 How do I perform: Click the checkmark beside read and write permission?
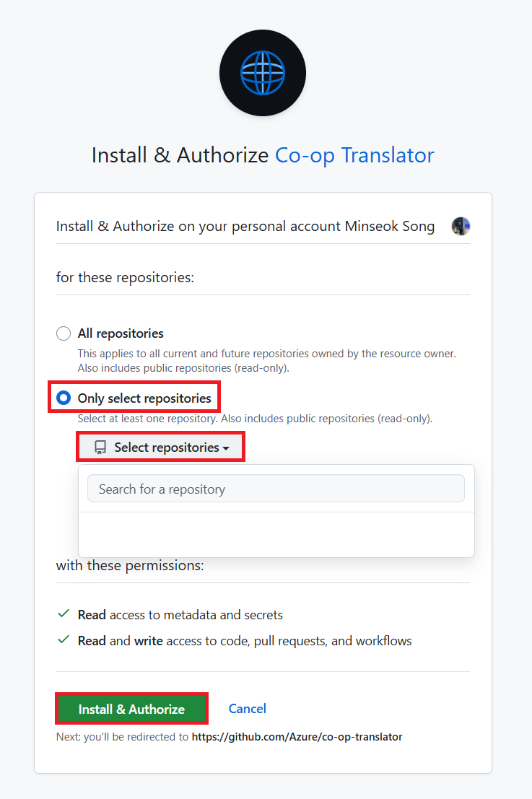(63, 640)
